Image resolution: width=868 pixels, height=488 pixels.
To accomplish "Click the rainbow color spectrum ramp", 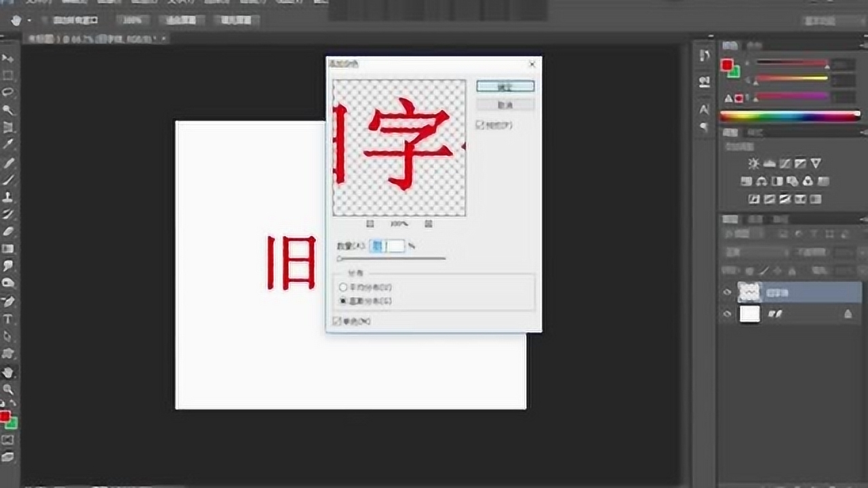I will click(790, 117).
